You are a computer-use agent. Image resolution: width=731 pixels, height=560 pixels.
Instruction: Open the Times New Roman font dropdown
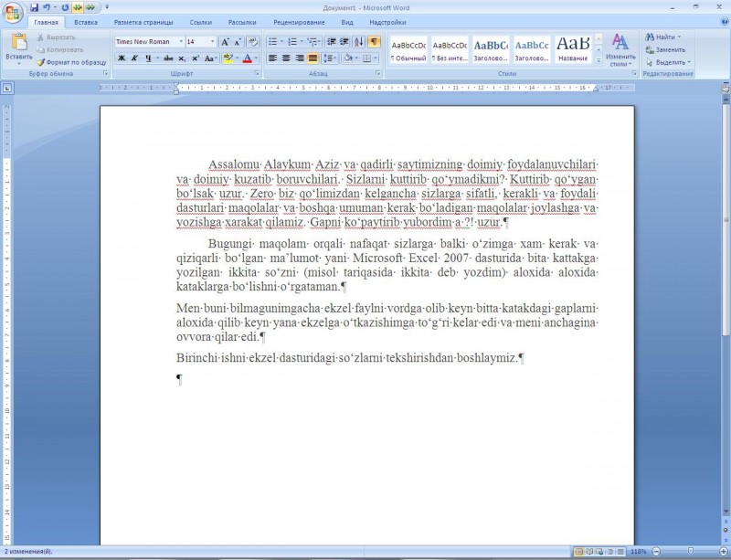click(x=181, y=41)
